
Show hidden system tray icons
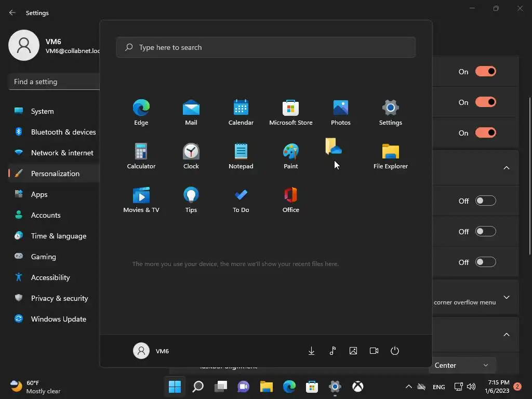409,387
